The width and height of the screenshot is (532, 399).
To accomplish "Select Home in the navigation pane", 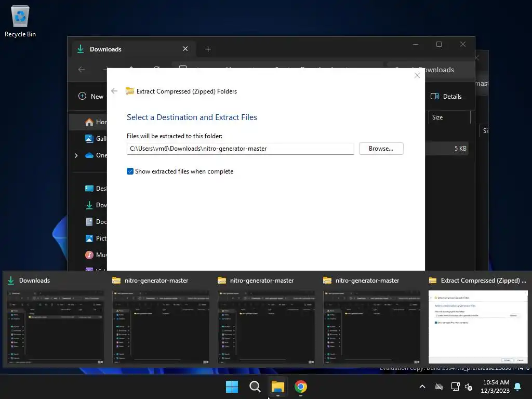I will point(88,122).
